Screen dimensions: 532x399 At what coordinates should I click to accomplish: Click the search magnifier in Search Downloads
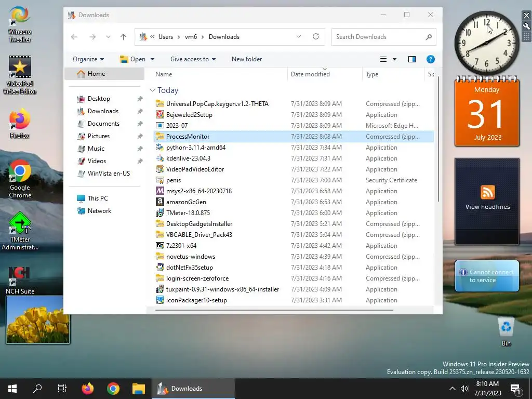point(429,37)
